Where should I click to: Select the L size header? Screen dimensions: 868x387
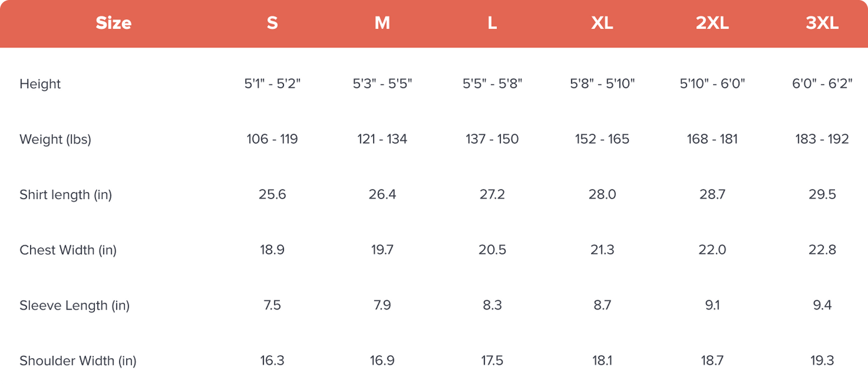click(492, 23)
